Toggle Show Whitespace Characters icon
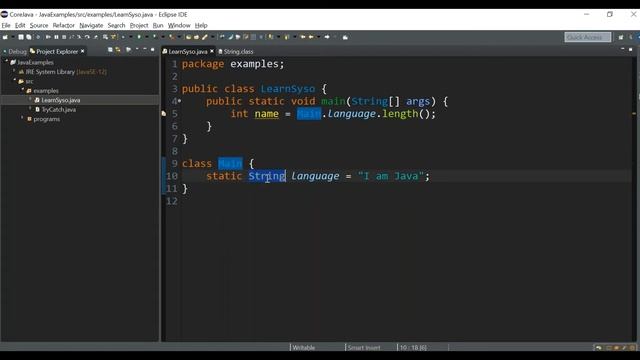 click(x=261, y=37)
